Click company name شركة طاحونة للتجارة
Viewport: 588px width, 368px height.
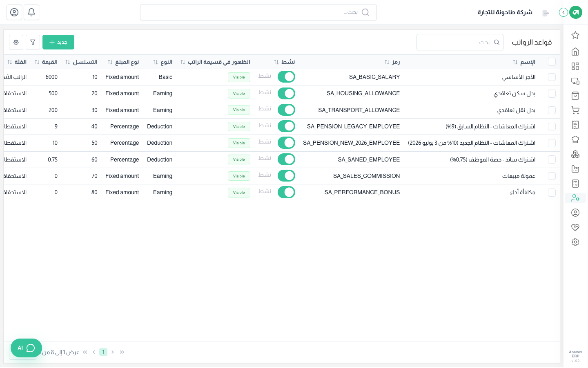[505, 12]
